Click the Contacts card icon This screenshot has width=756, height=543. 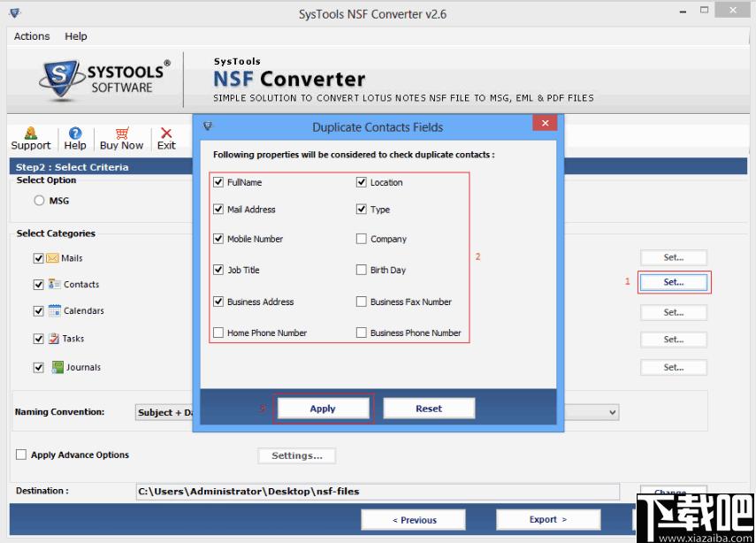click(55, 284)
